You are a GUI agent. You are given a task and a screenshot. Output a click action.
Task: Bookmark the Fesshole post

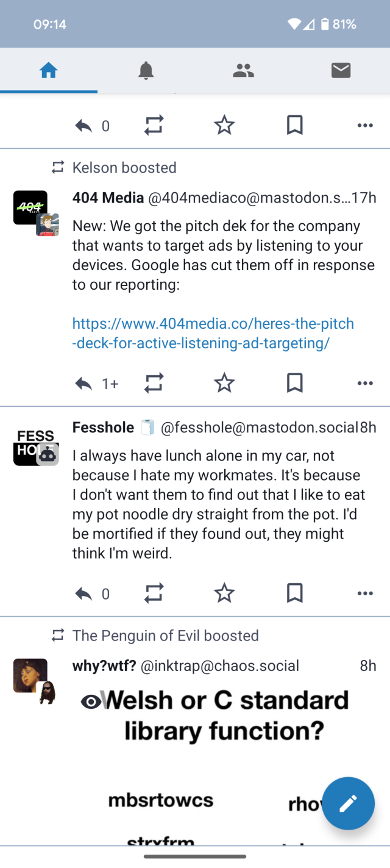click(x=294, y=593)
